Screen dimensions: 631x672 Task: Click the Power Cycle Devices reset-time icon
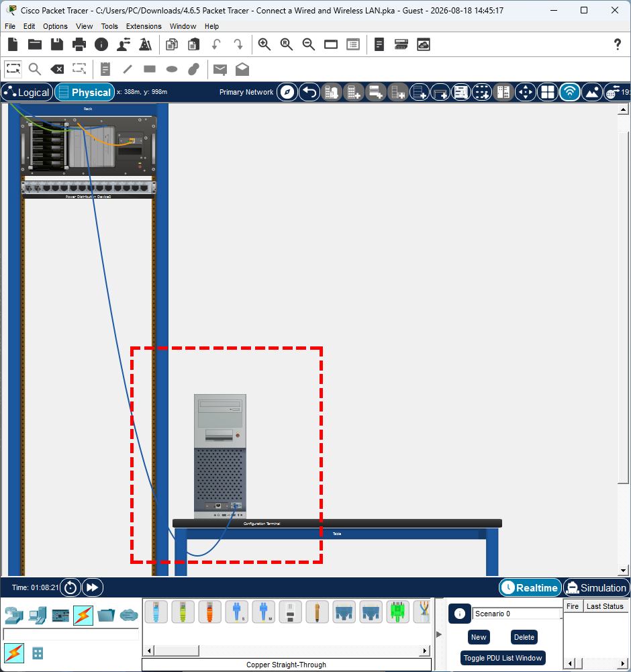tap(70, 587)
